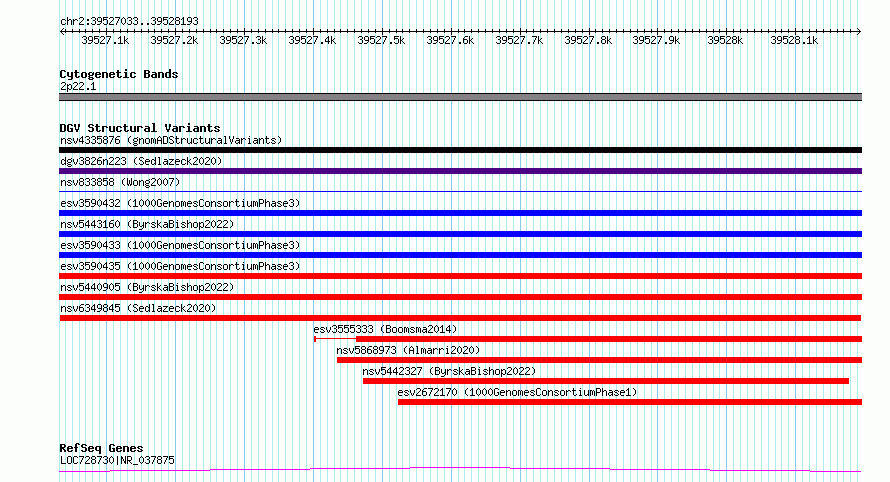
Task: Click the 39527.7k ruler tick label
Action: point(519,40)
